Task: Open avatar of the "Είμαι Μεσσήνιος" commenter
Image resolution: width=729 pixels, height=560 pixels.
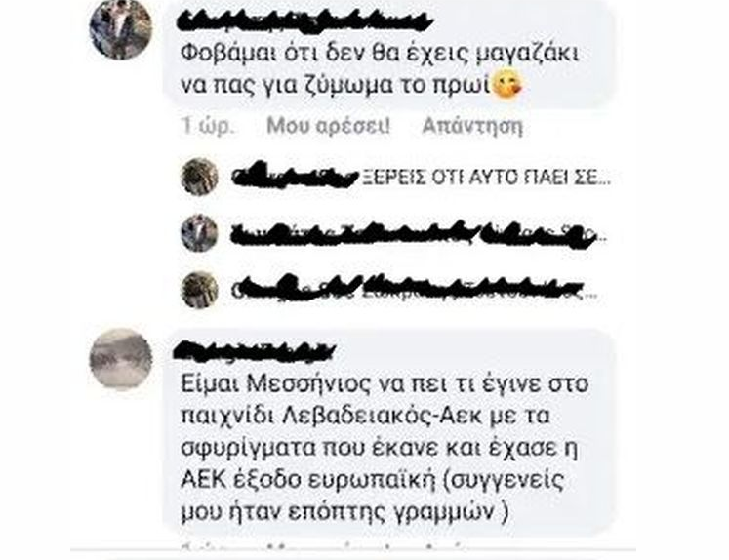Action: [x=121, y=360]
